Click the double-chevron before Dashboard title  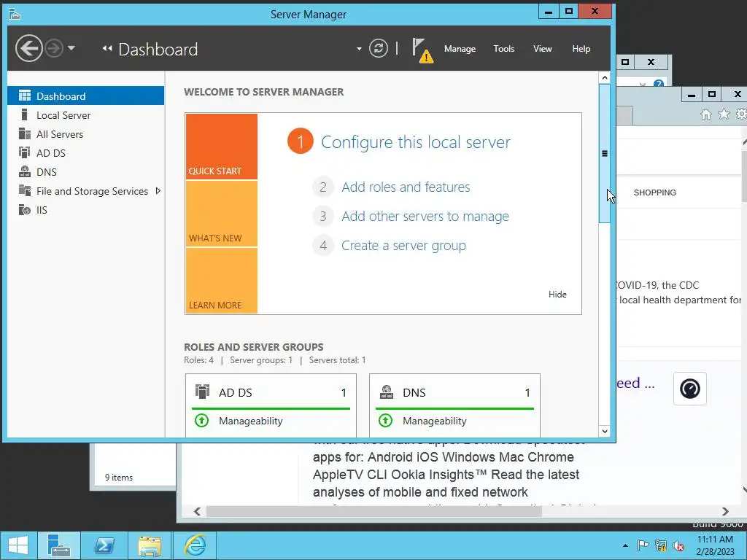[x=107, y=49]
